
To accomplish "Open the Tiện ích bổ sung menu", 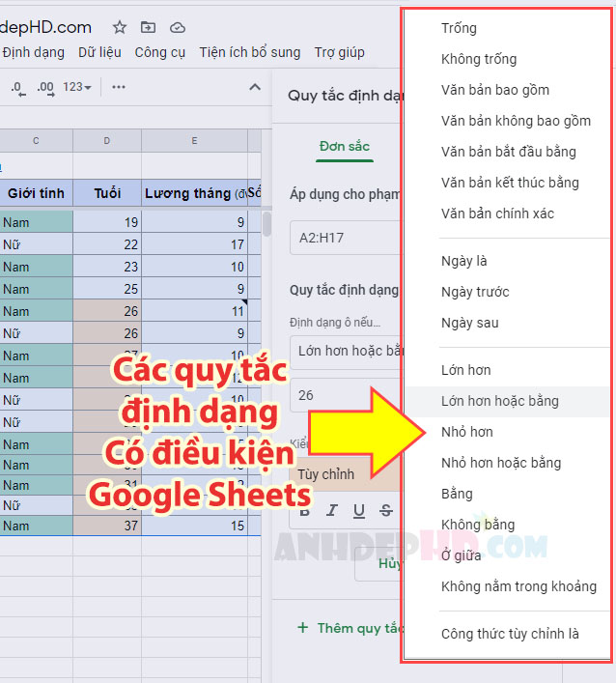I will click(250, 53).
